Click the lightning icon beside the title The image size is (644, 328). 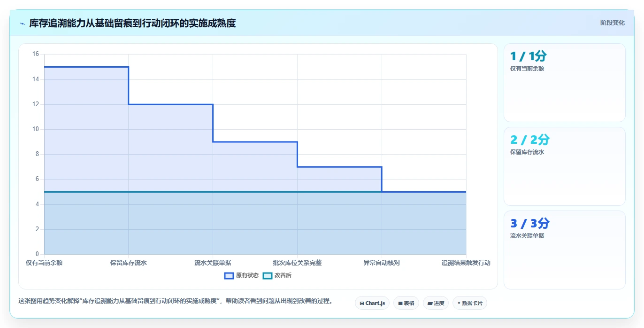click(22, 23)
